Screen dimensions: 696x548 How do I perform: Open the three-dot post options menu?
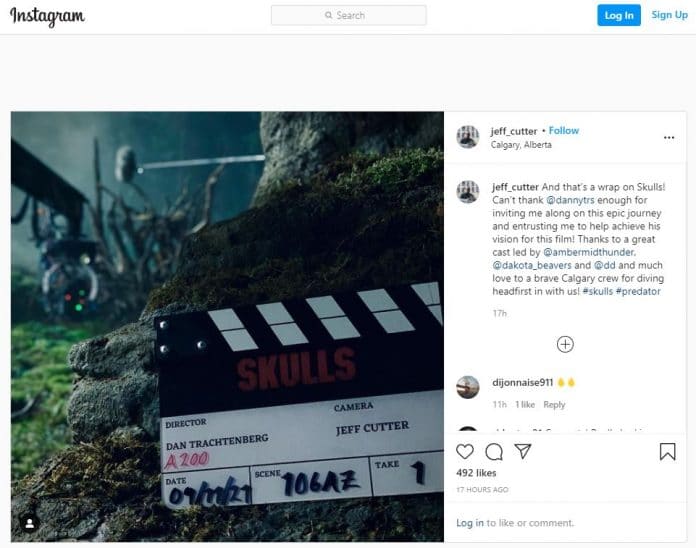click(669, 138)
